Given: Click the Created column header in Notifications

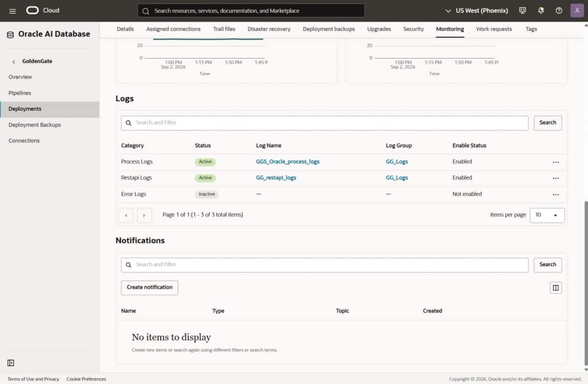Looking at the screenshot, I should 432,311.
